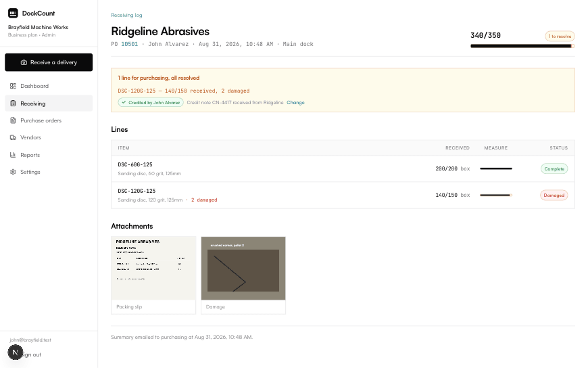Click the Receive a delivery button

(49, 62)
